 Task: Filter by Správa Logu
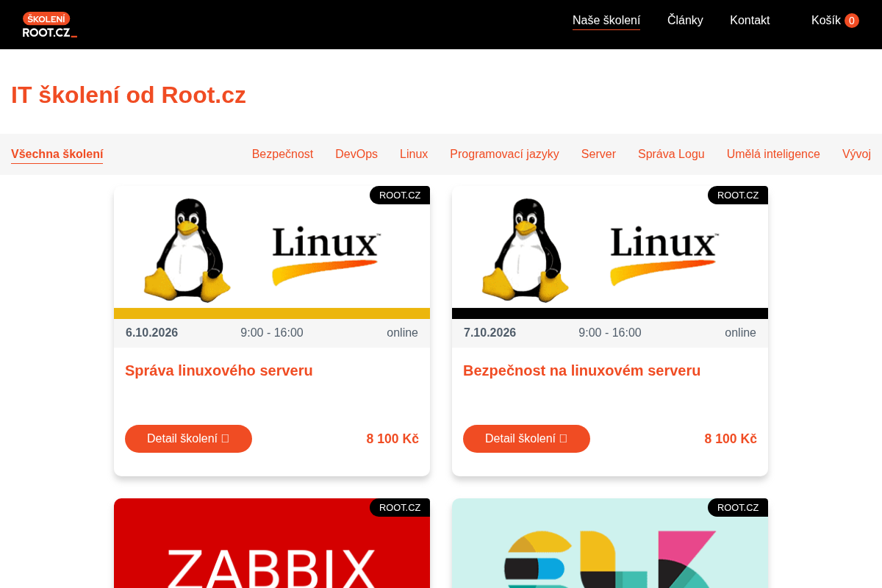[671, 154]
